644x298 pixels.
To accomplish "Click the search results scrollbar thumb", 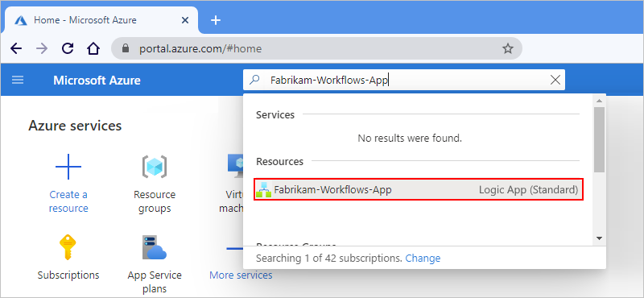I will tap(599, 140).
